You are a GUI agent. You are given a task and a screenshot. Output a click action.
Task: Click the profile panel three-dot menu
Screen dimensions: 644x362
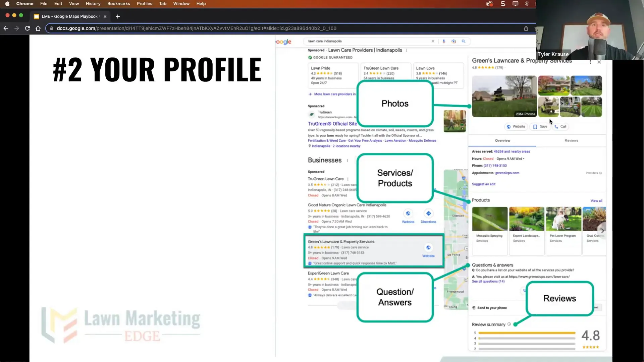click(x=590, y=62)
